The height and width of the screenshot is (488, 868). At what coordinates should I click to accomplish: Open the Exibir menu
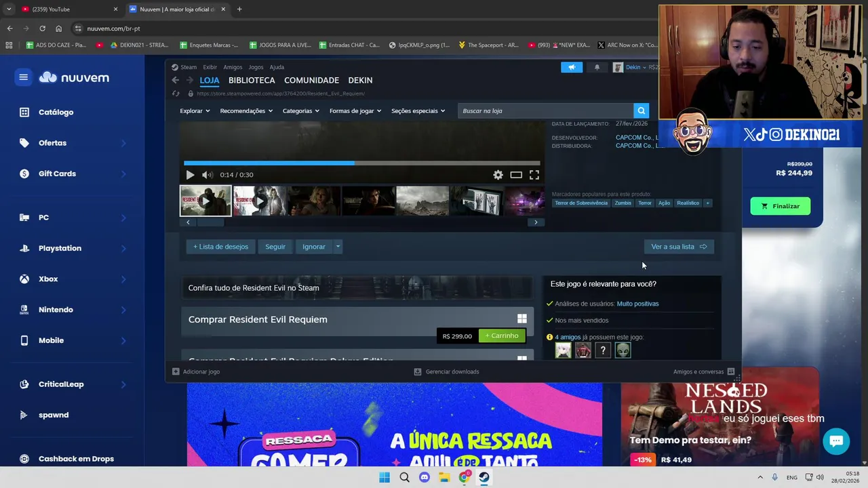pos(210,67)
